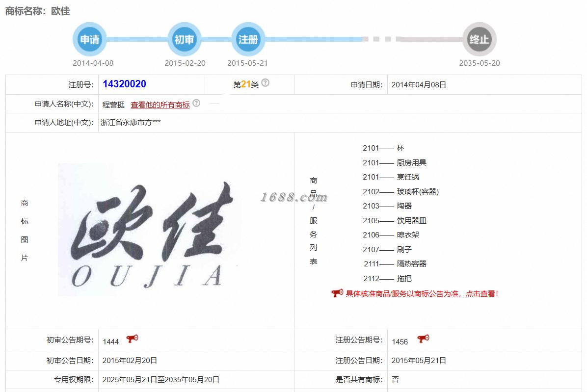This screenshot has width=587, height=392.
Task: Click the timeline date 2014-04-08
Action: click(x=93, y=63)
